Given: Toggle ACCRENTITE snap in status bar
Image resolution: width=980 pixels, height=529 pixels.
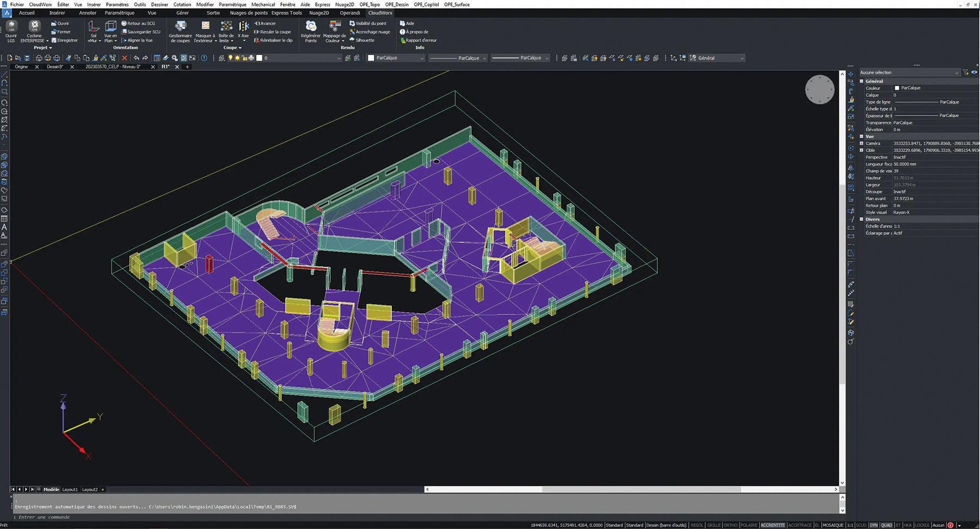Looking at the screenshot, I should [x=773, y=525].
